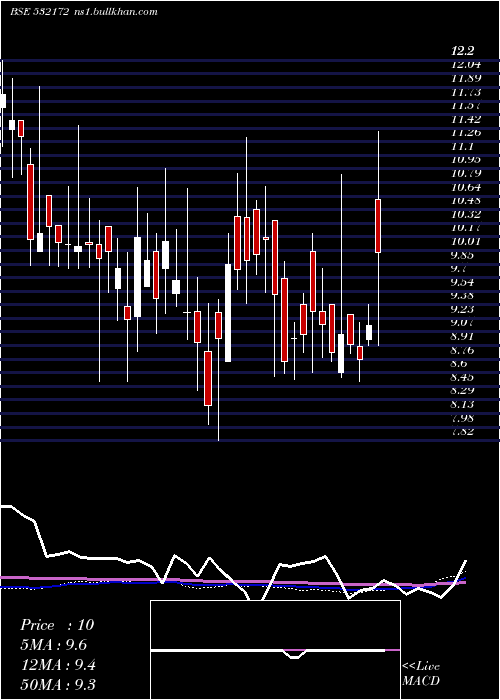Select the 8.29 price axis label
Viewport: 500px width, 700px height.
[464, 391]
